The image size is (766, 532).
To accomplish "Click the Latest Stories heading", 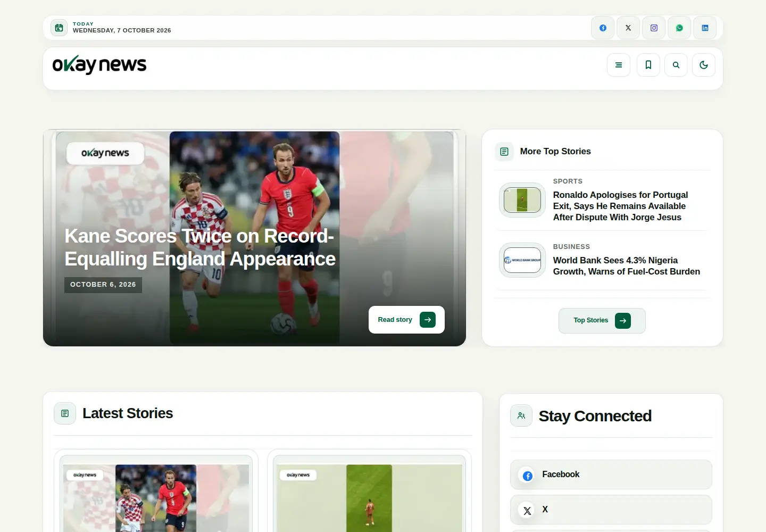I will 128,413.
